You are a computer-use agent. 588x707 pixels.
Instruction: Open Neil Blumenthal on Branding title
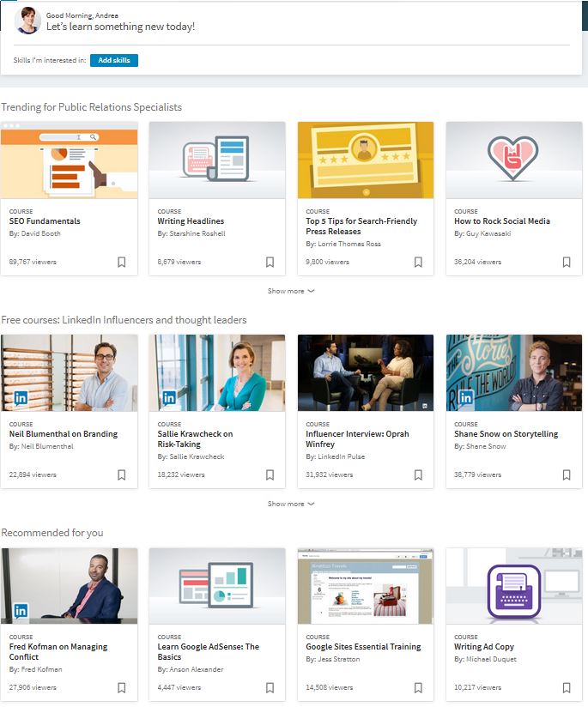[x=64, y=434]
